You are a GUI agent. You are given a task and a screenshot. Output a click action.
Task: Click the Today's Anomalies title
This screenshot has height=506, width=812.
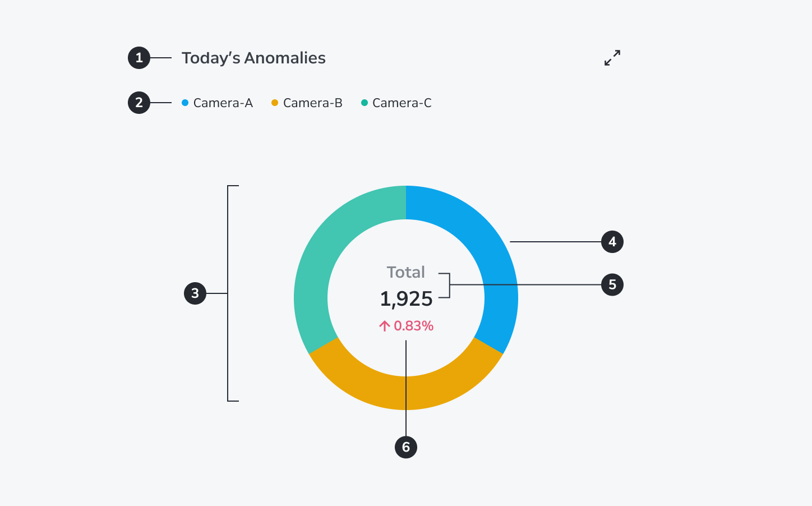click(x=253, y=58)
